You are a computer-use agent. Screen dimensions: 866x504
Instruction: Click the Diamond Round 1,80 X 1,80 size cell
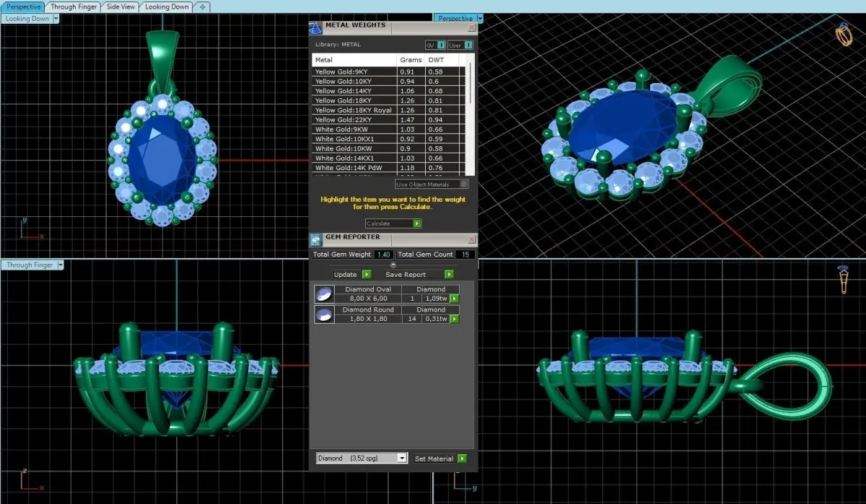pyautogui.click(x=368, y=319)
